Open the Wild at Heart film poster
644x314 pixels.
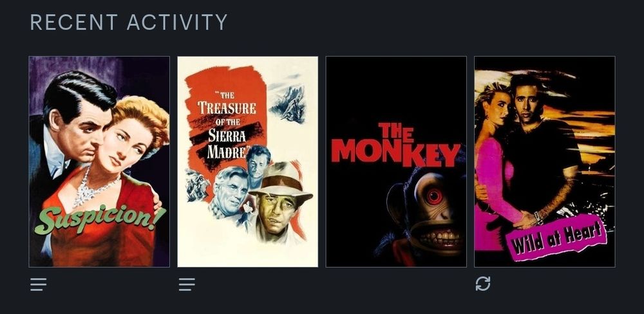tap(545, 162)
